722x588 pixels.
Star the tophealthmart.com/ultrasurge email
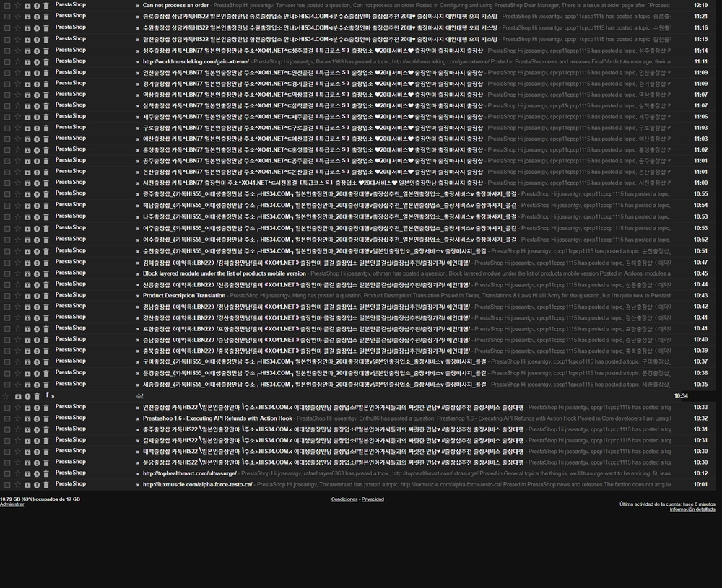(x=17, y=473)
